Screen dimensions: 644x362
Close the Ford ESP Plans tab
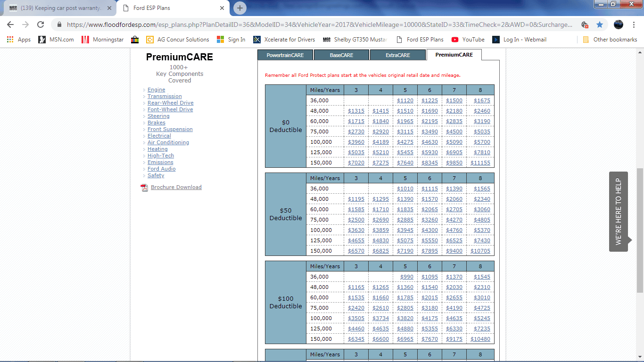[x=222, y=8]
